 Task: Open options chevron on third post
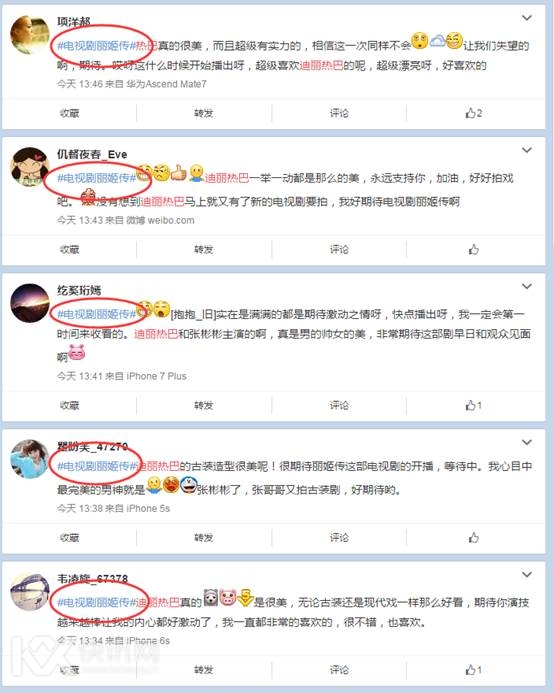[527, 286]
